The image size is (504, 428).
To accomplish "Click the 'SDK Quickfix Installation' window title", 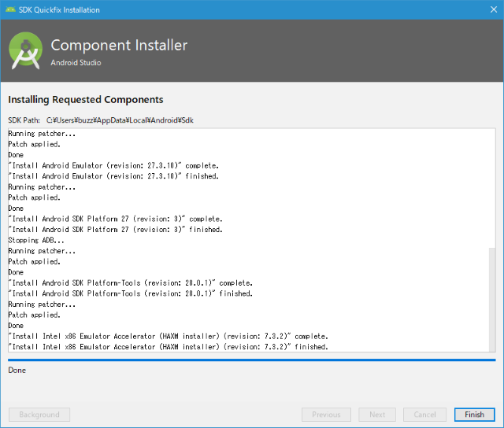I will pos(59,10).
